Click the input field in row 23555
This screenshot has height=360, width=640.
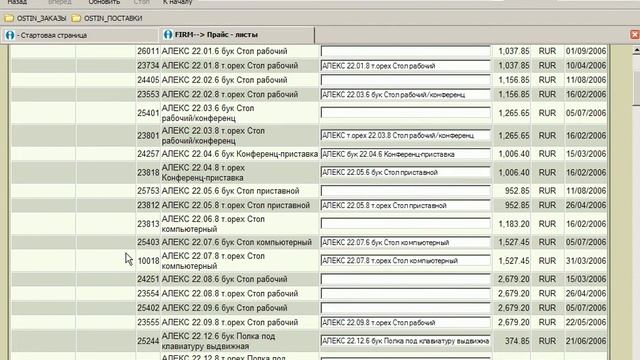click(405, 322)
